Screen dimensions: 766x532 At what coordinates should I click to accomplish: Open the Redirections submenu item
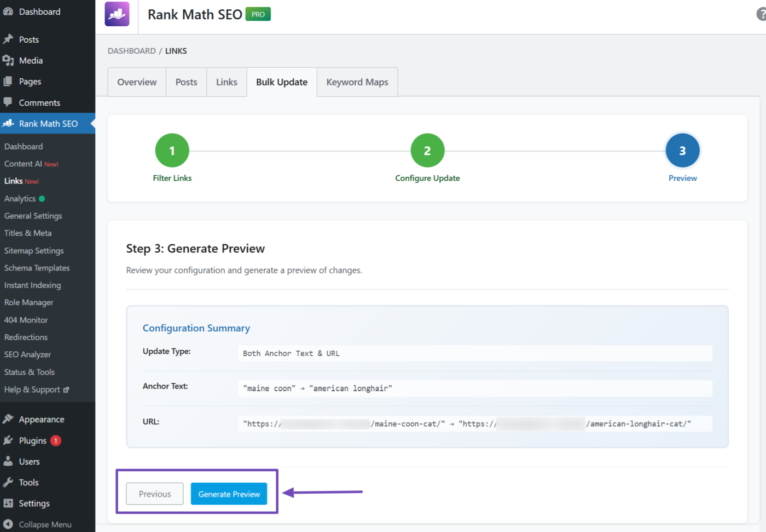26,337
